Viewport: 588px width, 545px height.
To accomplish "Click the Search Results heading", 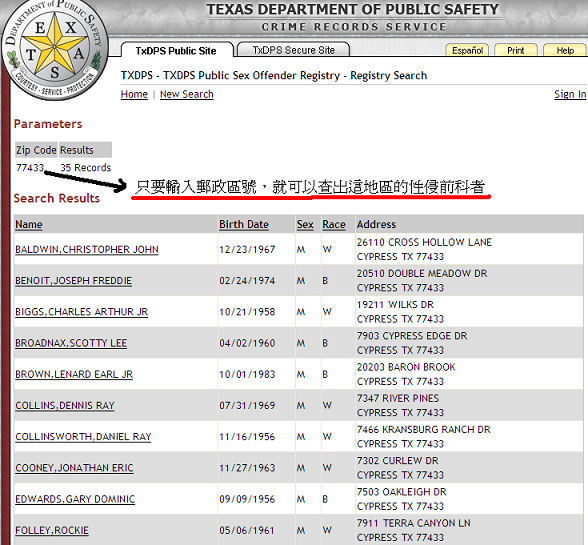I will pos(57,198).
